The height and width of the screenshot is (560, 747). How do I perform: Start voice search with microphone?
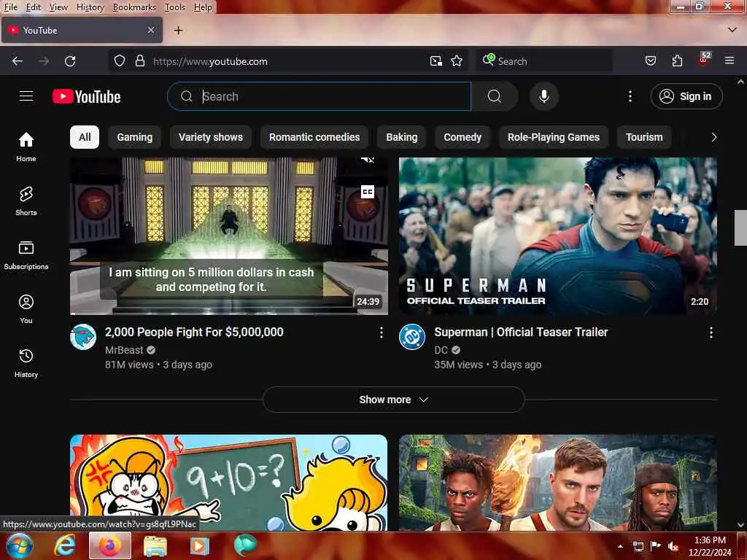(543, 97)
